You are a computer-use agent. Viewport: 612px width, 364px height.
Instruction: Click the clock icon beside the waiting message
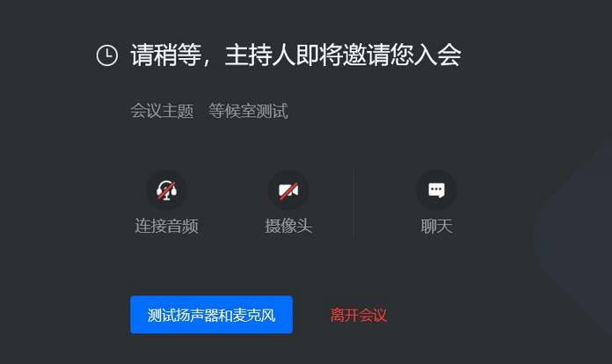coord(107,55)
